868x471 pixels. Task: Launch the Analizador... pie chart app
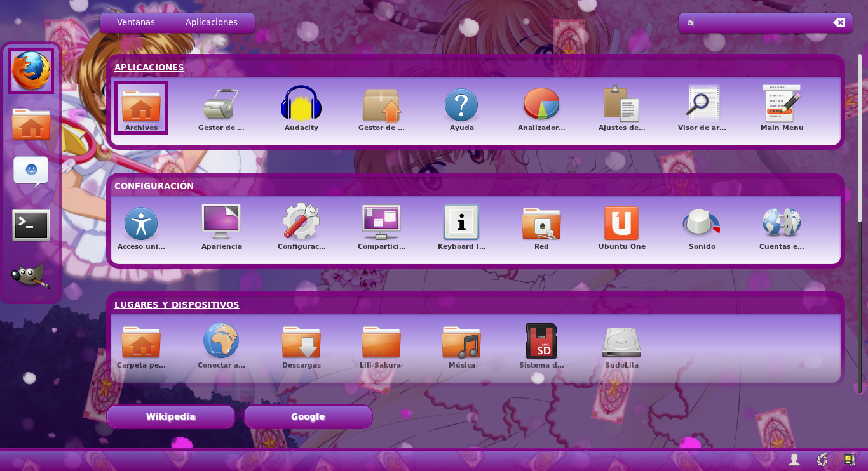(x=541, y=108)
